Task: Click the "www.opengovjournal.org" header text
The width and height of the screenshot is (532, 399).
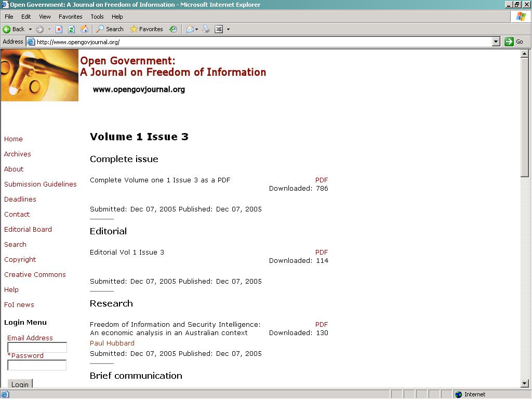Action: point(139,89)
